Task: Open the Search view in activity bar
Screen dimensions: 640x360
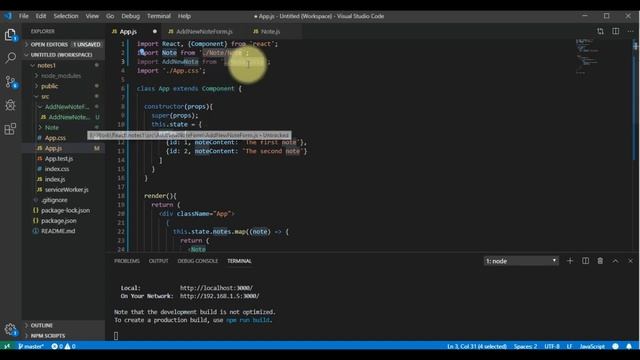Action: [x=10, y=58]
